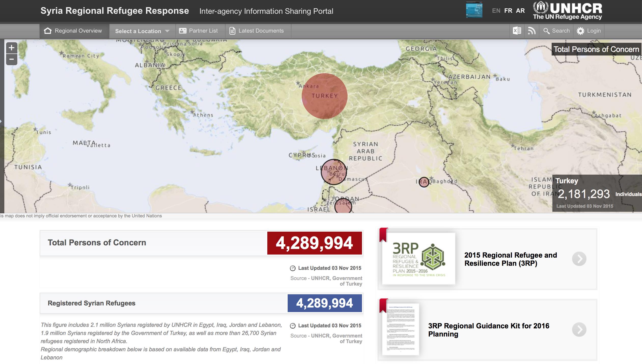Click the blue 4,289,994 registered refugees figure

point(325,303)
